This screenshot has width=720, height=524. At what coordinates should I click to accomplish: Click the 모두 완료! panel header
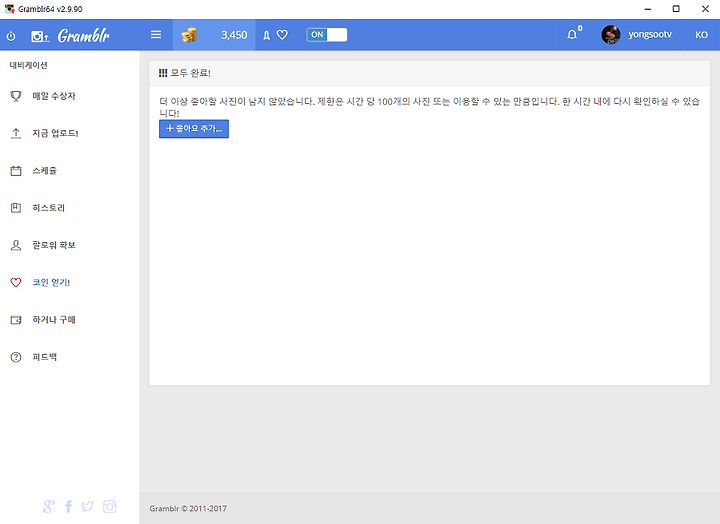coord(429,73)
